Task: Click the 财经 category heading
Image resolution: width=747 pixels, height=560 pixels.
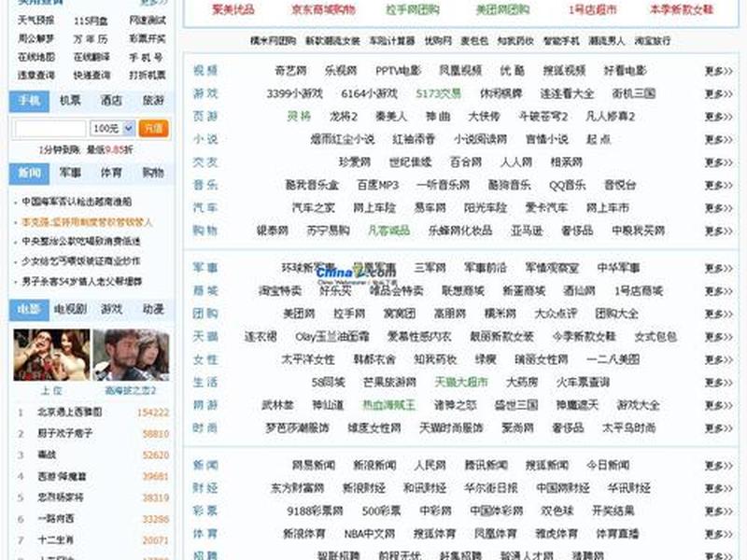Action: (x=205, y=488)
